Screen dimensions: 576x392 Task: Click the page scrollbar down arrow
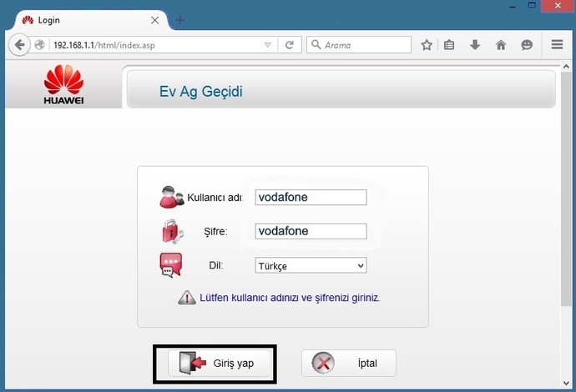point(566,383)
